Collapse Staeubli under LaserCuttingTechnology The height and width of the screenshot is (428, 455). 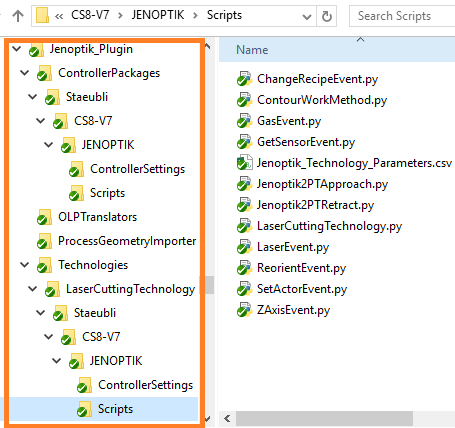[40, 313]
